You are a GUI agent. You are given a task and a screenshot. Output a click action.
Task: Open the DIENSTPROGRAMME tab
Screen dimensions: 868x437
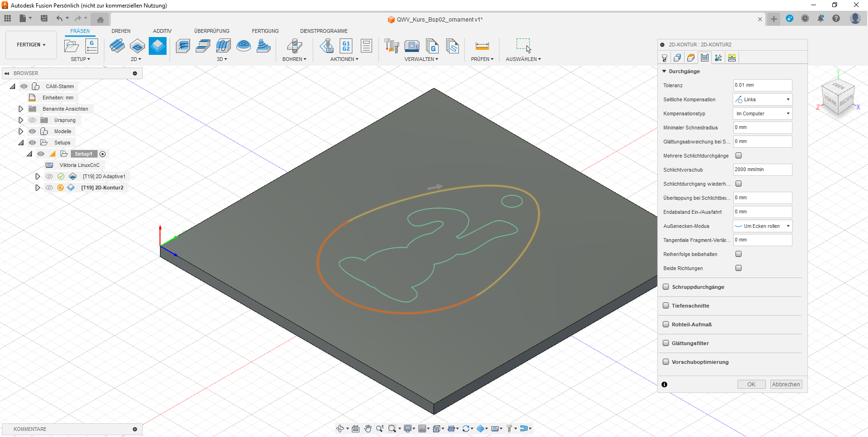324,31
